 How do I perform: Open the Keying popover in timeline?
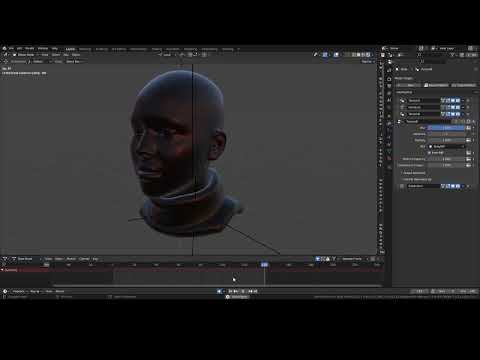(35, 291)
